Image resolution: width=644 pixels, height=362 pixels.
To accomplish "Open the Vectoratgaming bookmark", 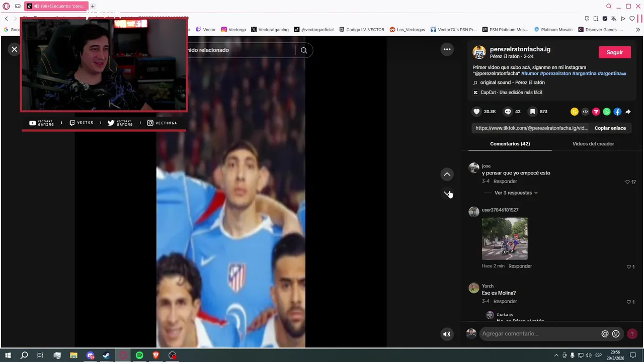I will coord(270,30).
